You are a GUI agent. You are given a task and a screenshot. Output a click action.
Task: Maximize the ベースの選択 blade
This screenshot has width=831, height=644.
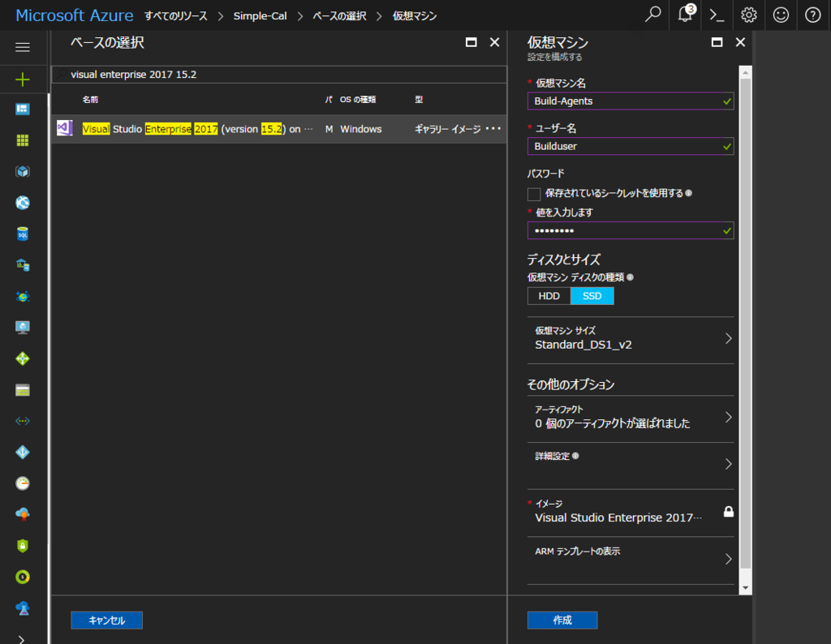pyautogui.click(x=471, y=42)
